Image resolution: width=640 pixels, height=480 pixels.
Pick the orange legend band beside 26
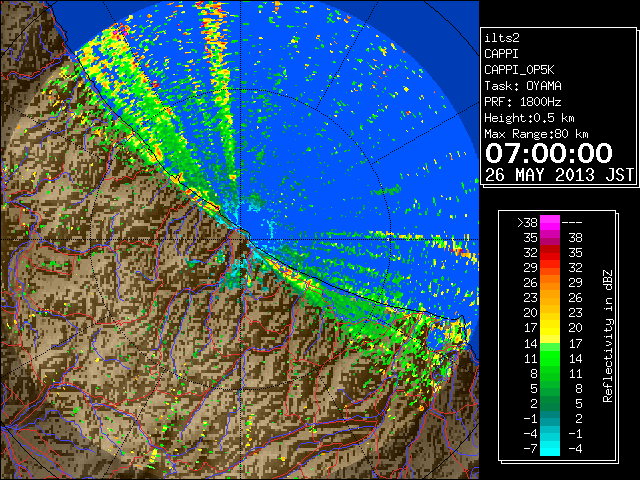tap(550, 283)
